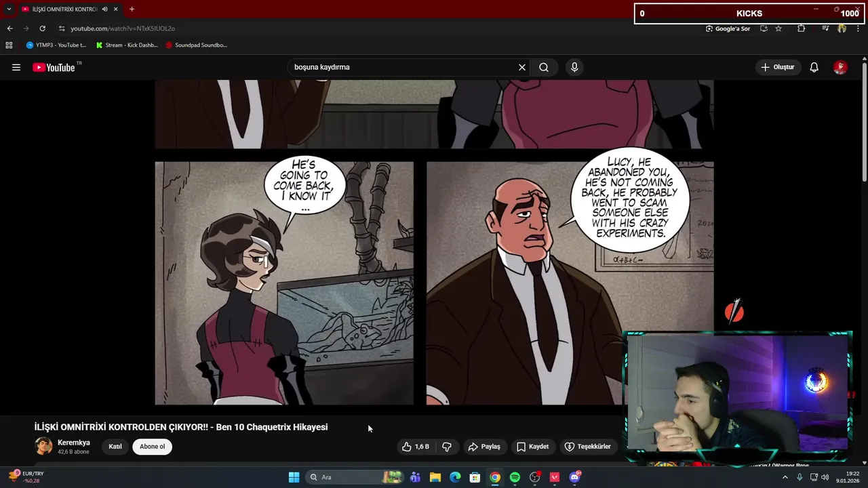Click the video title İLİŞKİ OMNİTRİXİ KONTROLDEN ÇIKIYOR
Image resolution: width=868 pixels, height=488 pixels.
click(x=181, y=427)
